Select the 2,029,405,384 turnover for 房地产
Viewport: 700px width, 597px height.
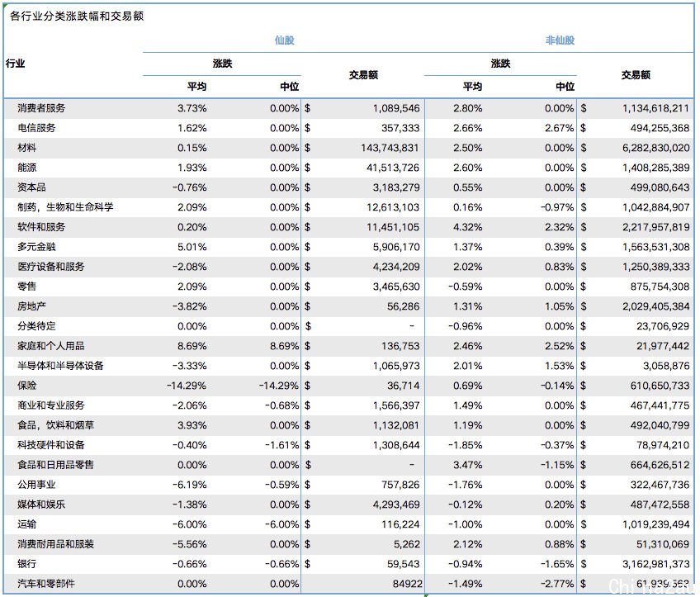click(655, 306)
